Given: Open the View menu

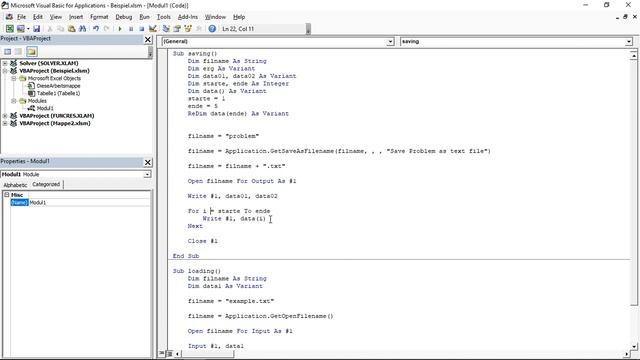Looking at the screenshot, I should 56,17.
